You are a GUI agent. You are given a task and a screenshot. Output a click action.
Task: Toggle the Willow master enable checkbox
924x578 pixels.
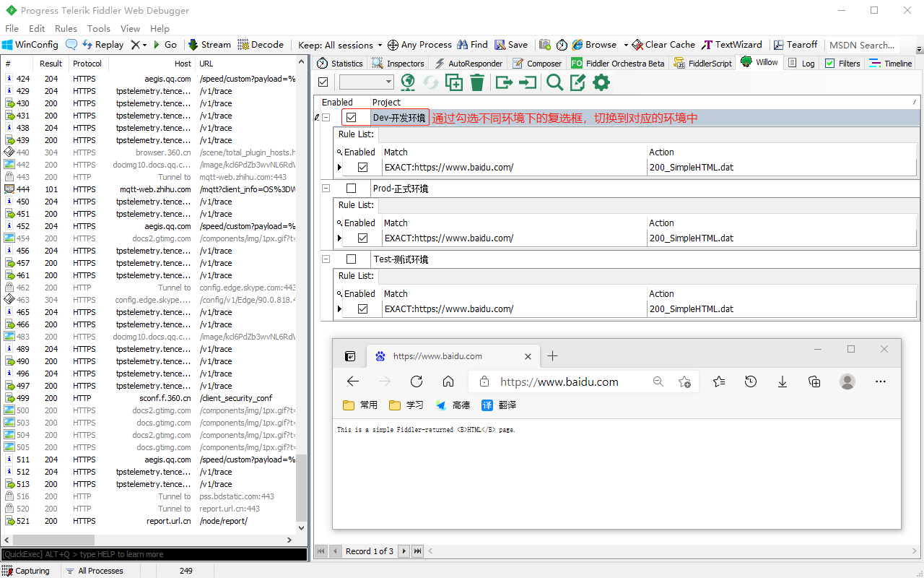pyautogui.click(x=323, y=82)
